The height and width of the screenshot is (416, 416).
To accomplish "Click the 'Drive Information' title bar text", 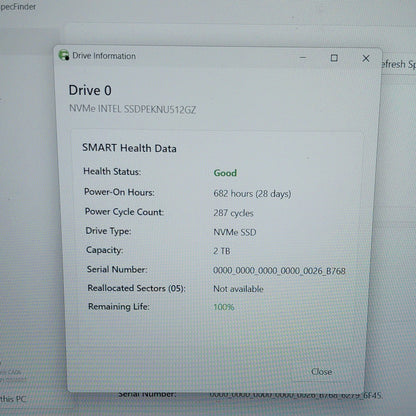I will click(x=104, y=56).
